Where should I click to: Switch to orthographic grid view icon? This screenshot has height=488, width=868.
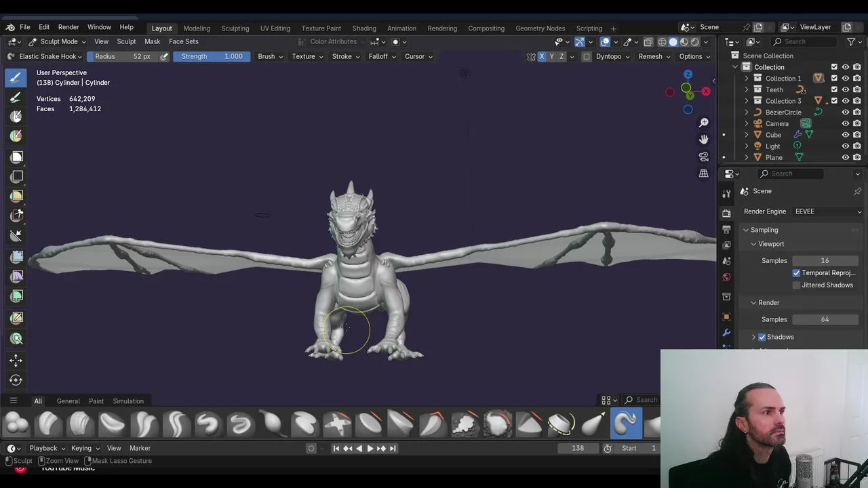pos(703,174)
